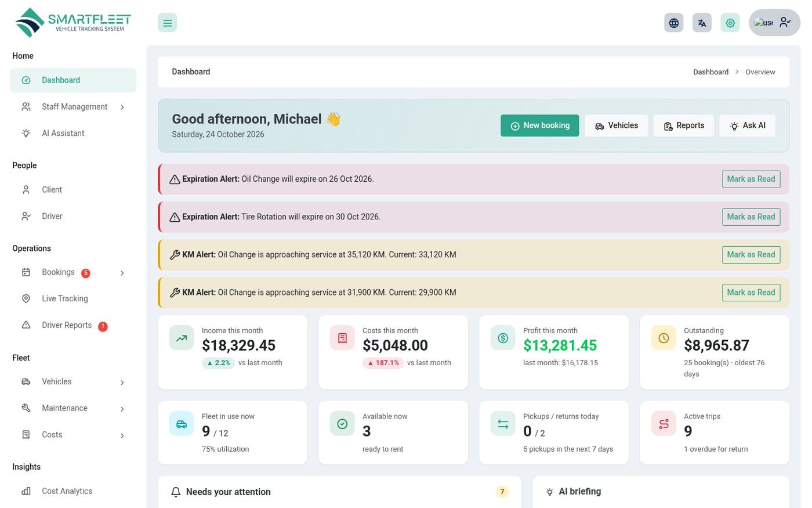Click the warning icon on Tire Rotation alert
This screenshot has height=508, width=812.
[175, 217]
